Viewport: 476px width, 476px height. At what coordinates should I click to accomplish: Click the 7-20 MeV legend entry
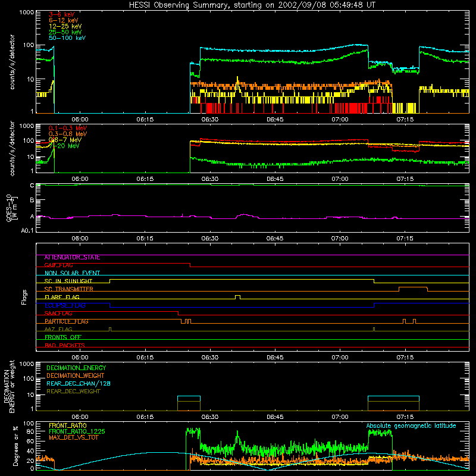click(x=64, y=146)
